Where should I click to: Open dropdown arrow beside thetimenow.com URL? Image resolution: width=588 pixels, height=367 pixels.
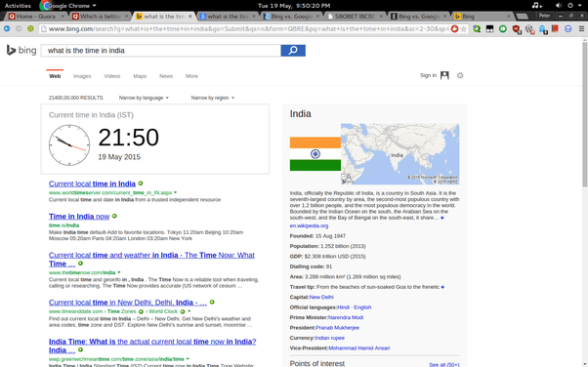(119, 272)
